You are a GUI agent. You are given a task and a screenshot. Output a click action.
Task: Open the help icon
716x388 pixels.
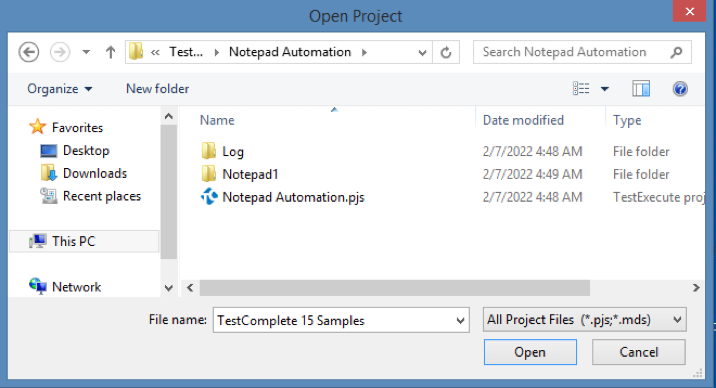(x=680, y=89)
